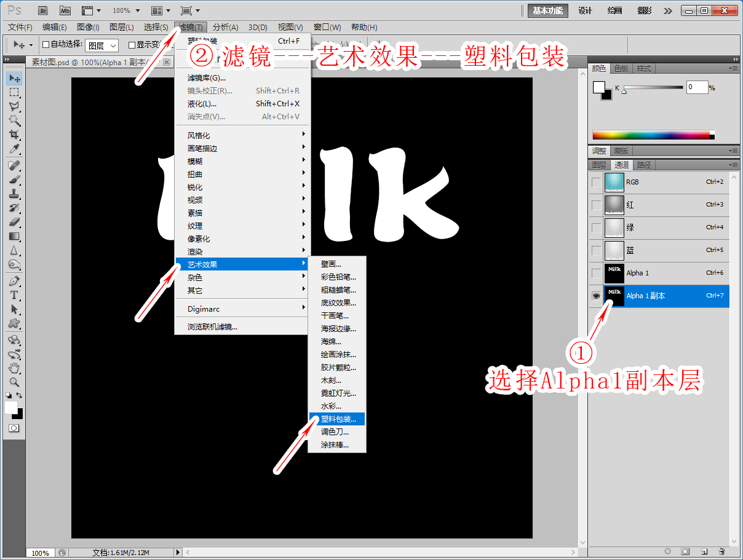Activate the Type tool

point(14,295)
